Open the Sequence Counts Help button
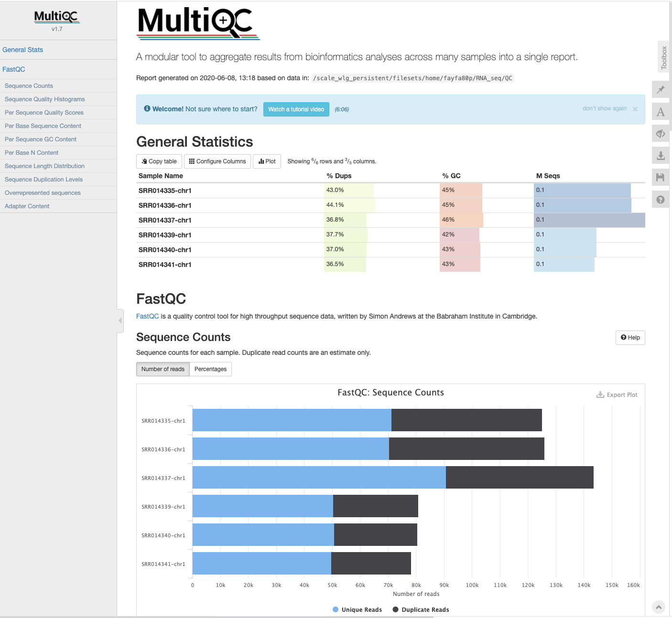672x618 pixels. (630, 338)
